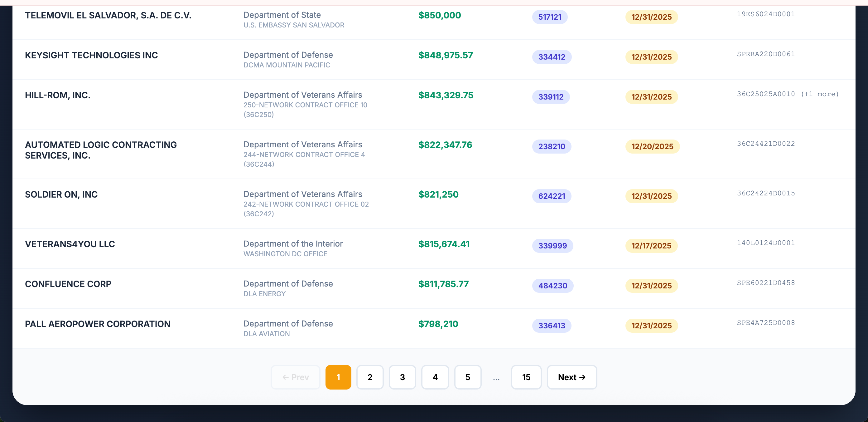Click date badge 12/20/2025

click(x=652, y=146)
